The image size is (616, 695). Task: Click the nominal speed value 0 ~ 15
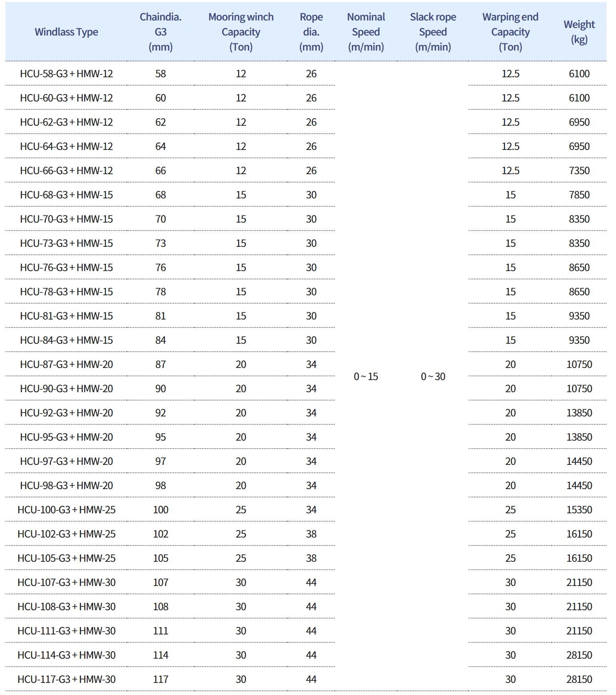366,377
